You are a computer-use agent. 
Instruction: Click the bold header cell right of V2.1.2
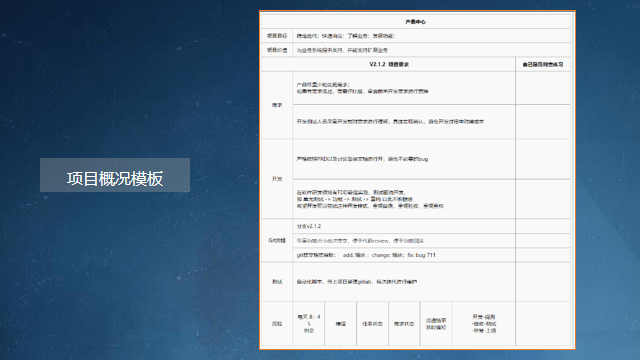(543, 64)
